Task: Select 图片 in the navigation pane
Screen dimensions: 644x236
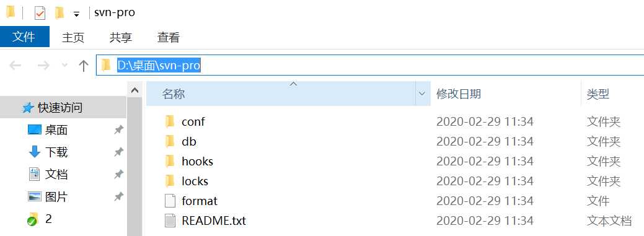Action: click(x=56, y=196)
